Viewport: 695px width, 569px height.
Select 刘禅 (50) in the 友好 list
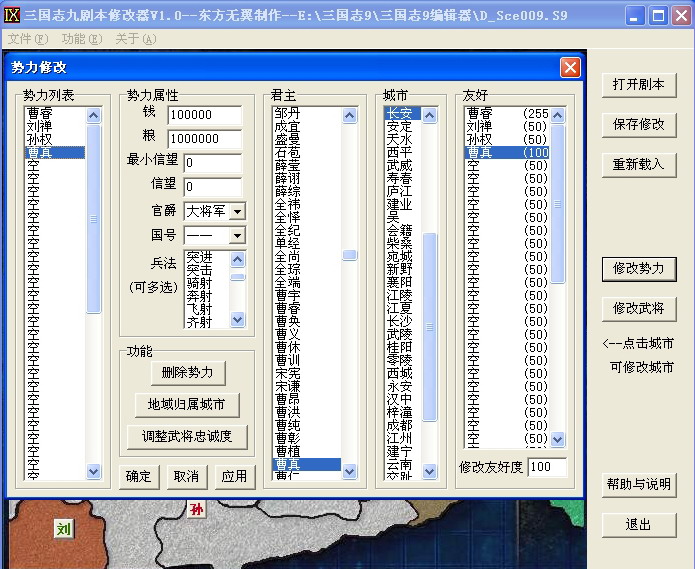coord(507,127)
